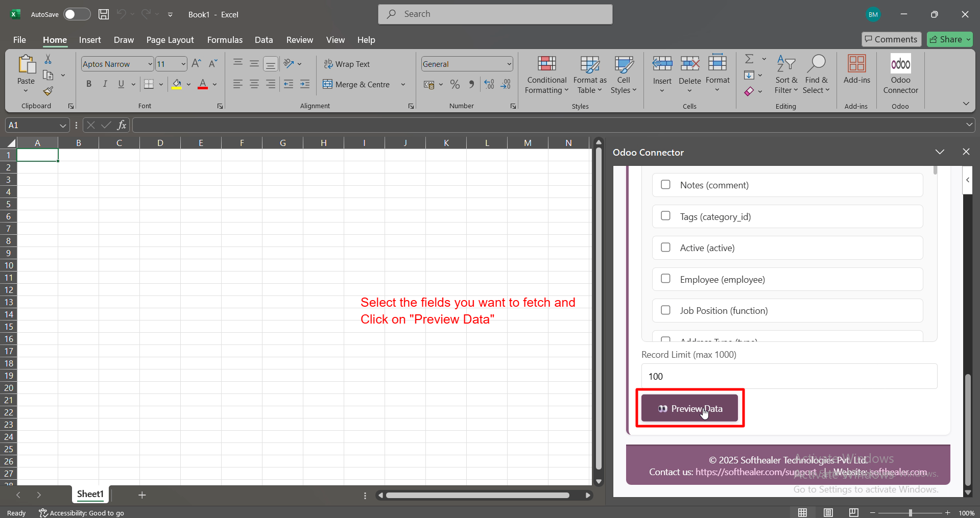Image resolution: width=980 pixels, height=518 pixels.
Task: Click the Format Painter brush icon
Action: click(48, 91)
